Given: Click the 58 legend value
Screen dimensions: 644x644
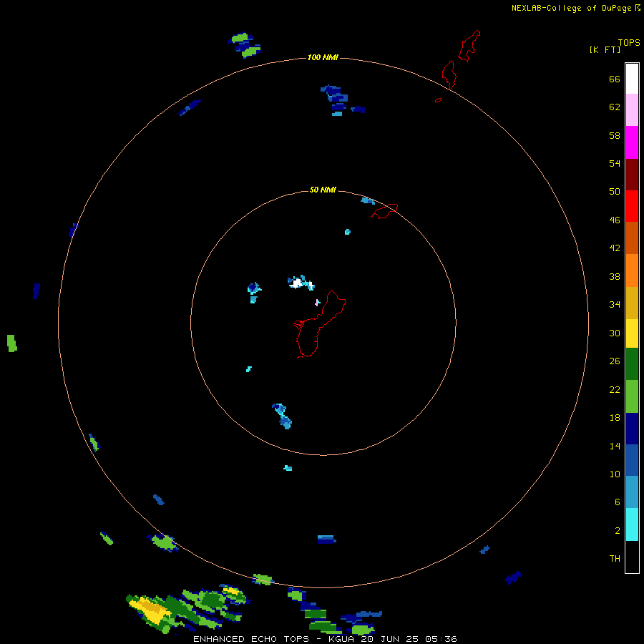Looking at the screenshot, I should [615, 135].
